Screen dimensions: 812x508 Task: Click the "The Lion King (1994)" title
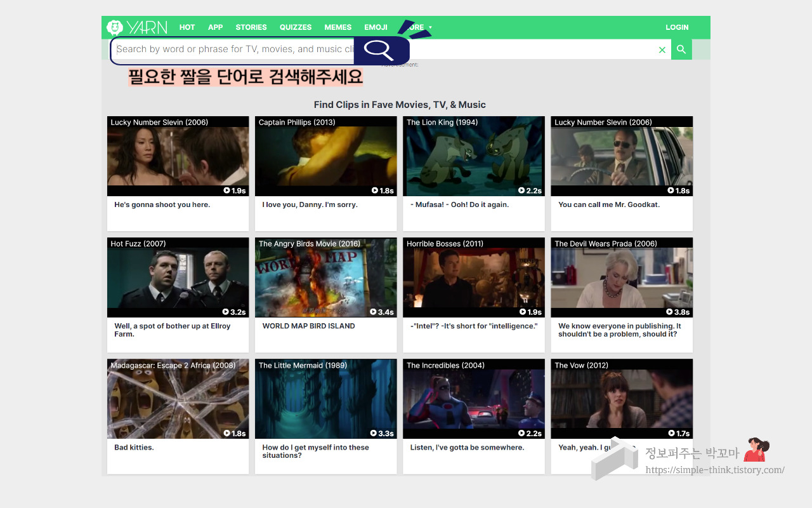442,122
